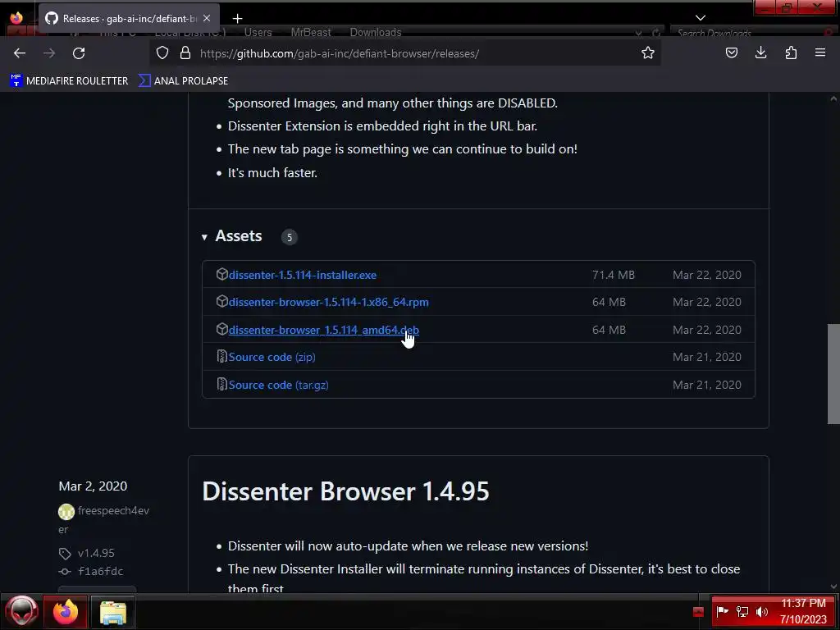This screenshot has width=840, height=630.
Task: Click the Assets count badge 5
Action: coord(290,237)
